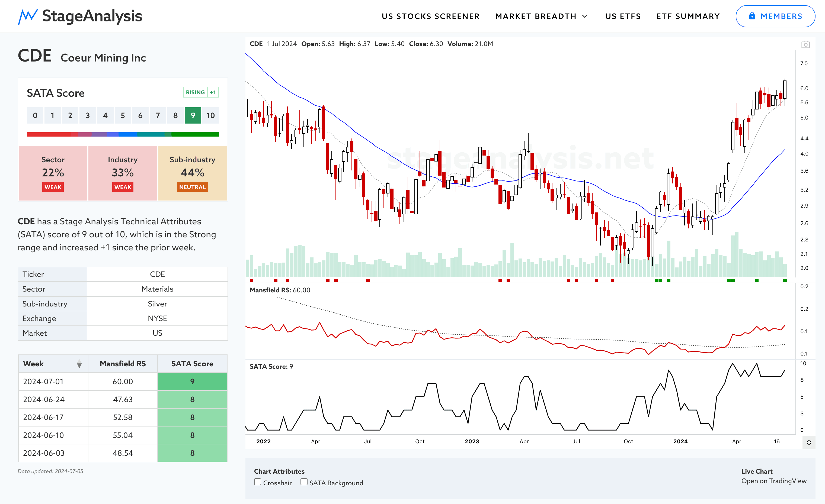This screenshot has width=825, height=504.
Task: Select the 2024-06-24 week row
Action: pyautogui.click(x=123, y=399)
